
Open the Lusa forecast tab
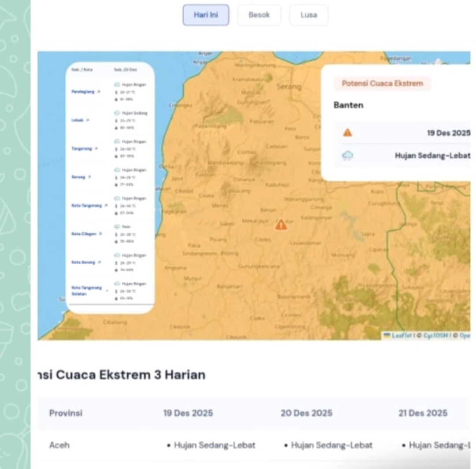309,15
